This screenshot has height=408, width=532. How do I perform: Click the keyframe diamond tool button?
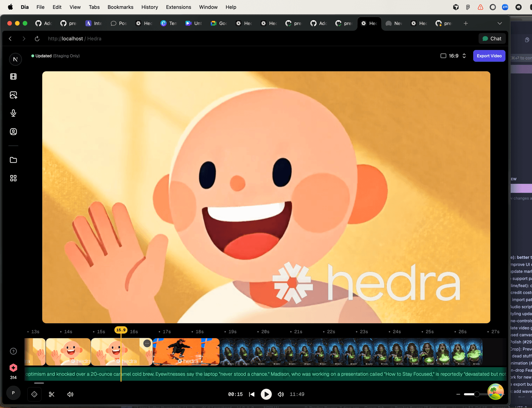tap(34, 394)
